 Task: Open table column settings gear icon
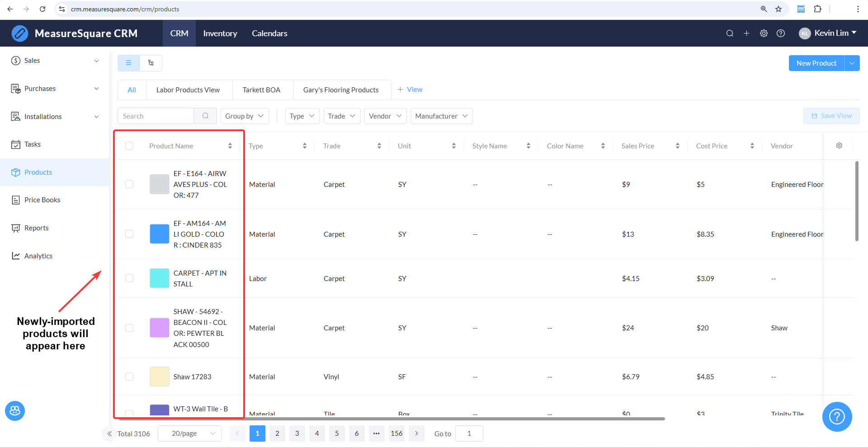(x=839, y=146)
